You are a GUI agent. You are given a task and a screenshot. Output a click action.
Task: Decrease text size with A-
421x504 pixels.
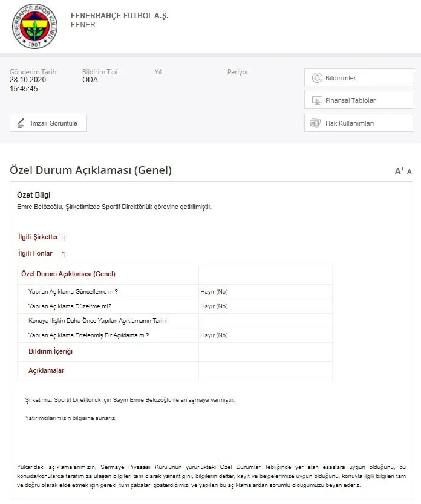coord(410,172)
